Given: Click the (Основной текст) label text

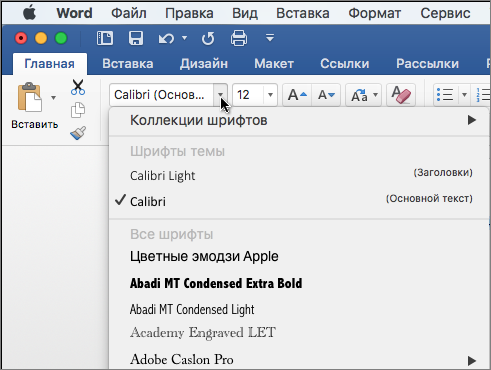Looking at the screenshot, I should coord(429,199).
